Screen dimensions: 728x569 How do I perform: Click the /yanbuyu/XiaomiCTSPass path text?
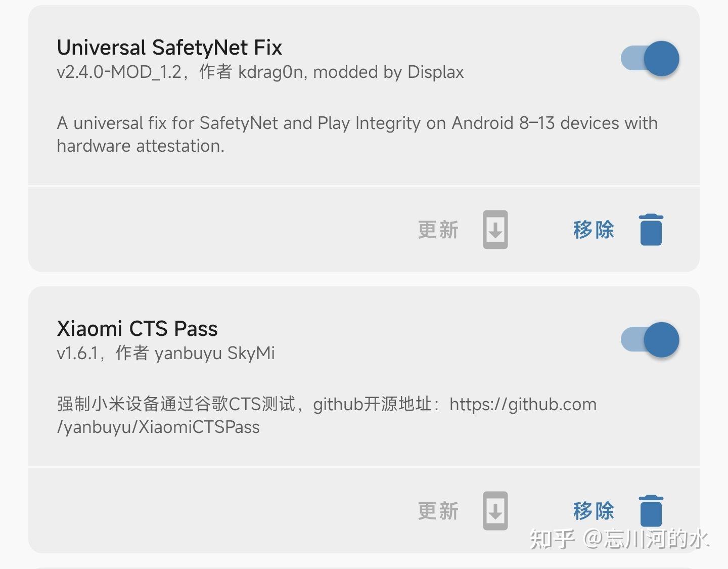[x=158, y=427]
